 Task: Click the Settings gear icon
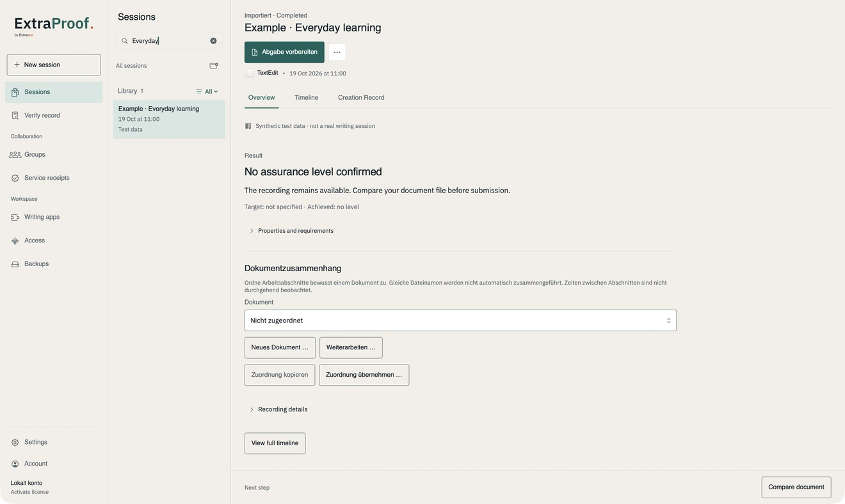tap(15, 443)
